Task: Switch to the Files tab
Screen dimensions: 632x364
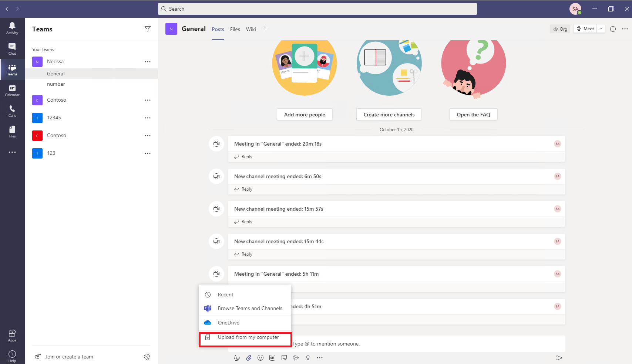Action: coord(235,29)
